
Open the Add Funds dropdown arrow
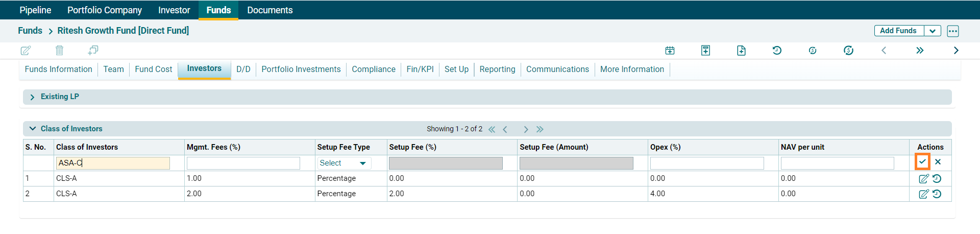933,31
